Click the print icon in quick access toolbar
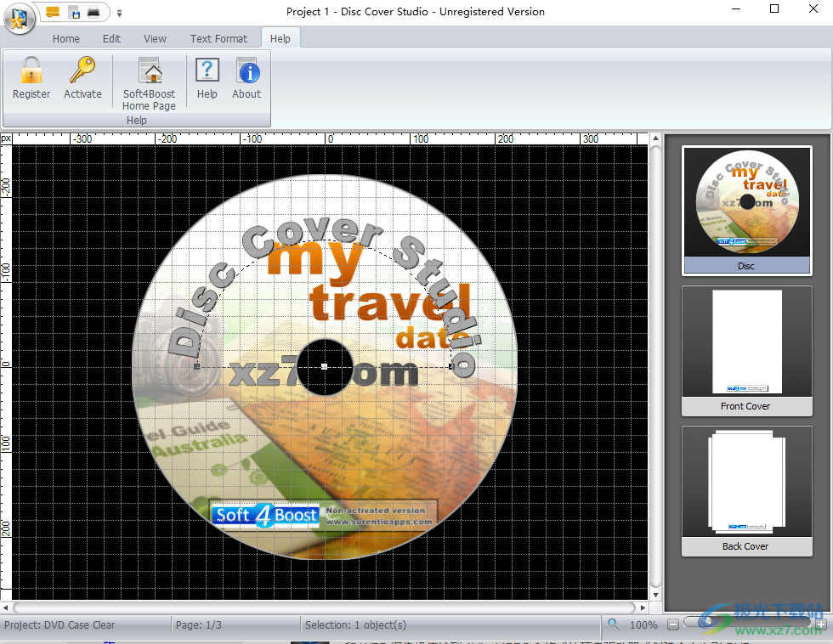This screenshot has width=833, height=644. click(x=93, y=12)
